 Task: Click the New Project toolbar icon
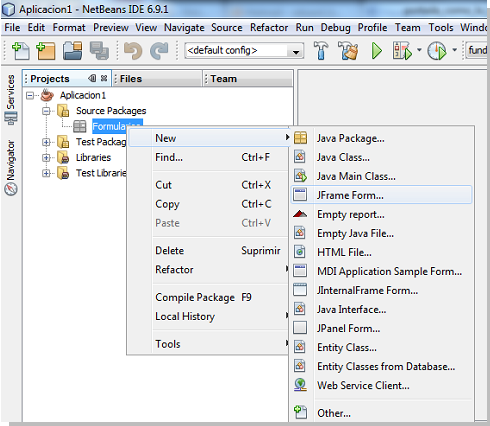46,51
